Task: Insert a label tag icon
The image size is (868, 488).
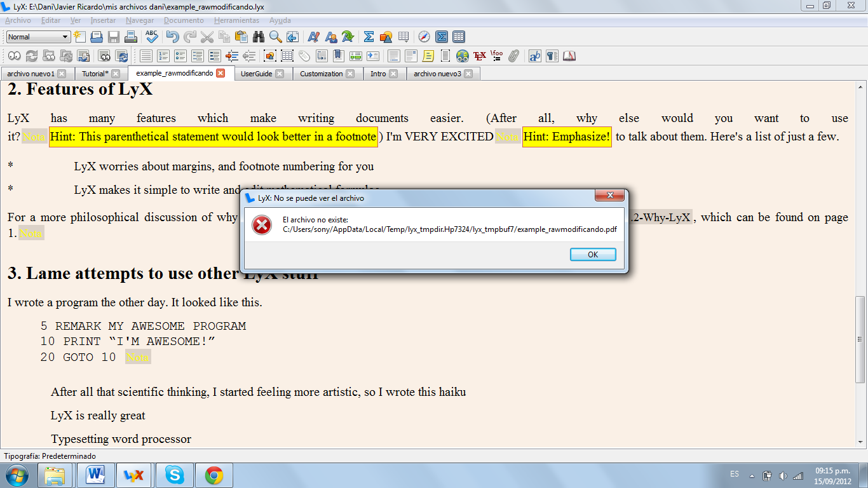Action: coord(304,56)
